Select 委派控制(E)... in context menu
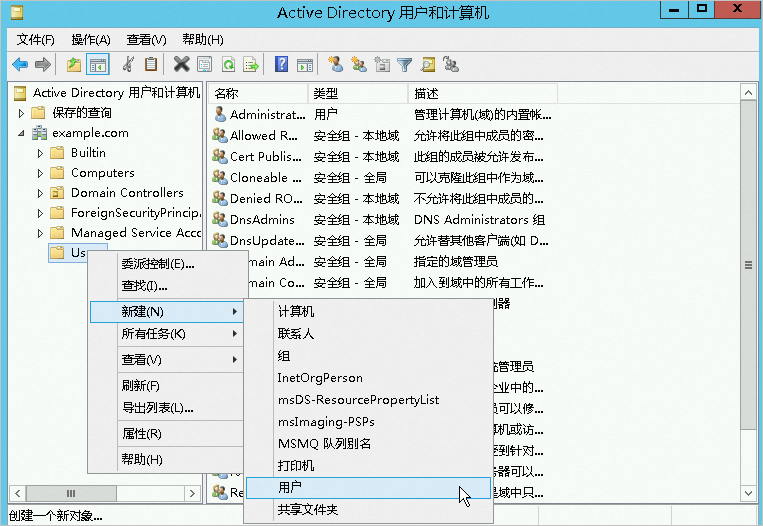The width and height of the screenshot is (763, 526). coord(166,264)
